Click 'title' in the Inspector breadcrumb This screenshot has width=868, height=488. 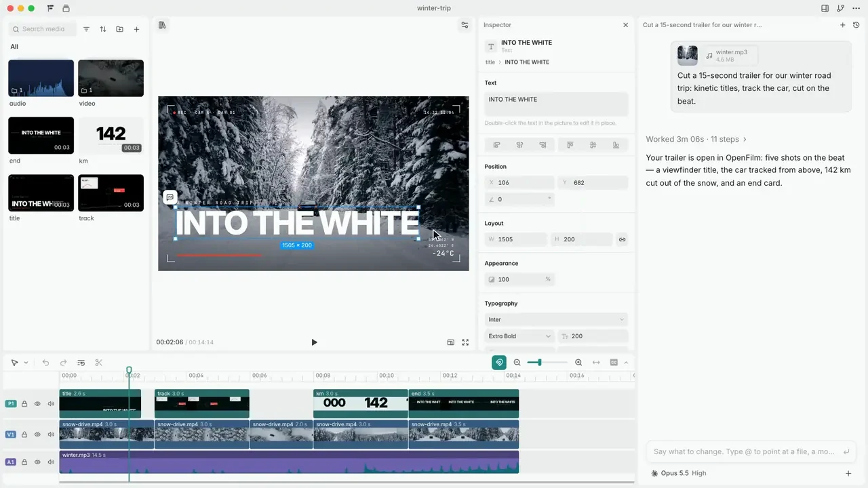[x=490, y=62]
